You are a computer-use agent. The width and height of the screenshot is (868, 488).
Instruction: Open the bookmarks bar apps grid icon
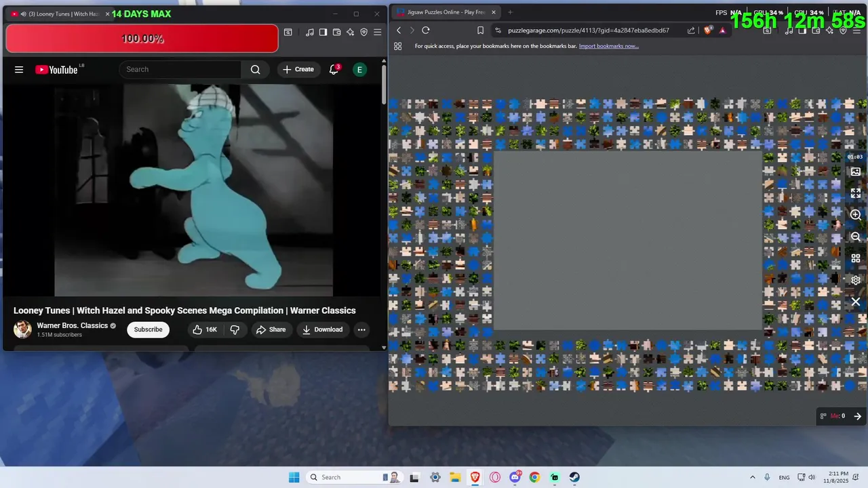point(398,46)
